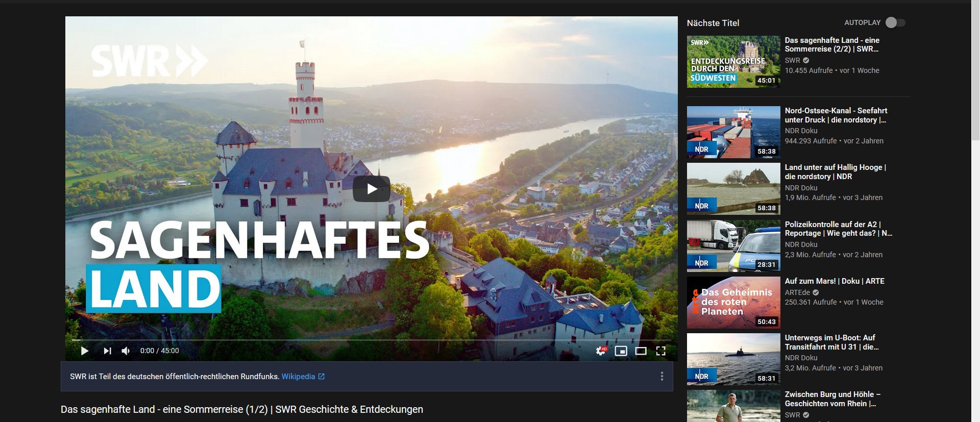The width and height of the screenshot is (980, 422).
Task: Toggle the Autoplay switch
Action: 895,22
